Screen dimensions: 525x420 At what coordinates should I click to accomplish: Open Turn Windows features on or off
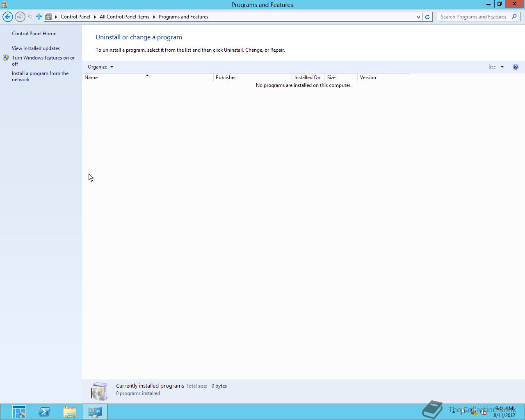tap(43, 61)
